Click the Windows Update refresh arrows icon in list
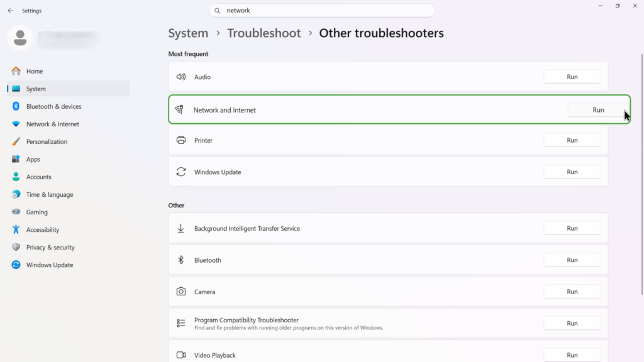 pos(181,172)
